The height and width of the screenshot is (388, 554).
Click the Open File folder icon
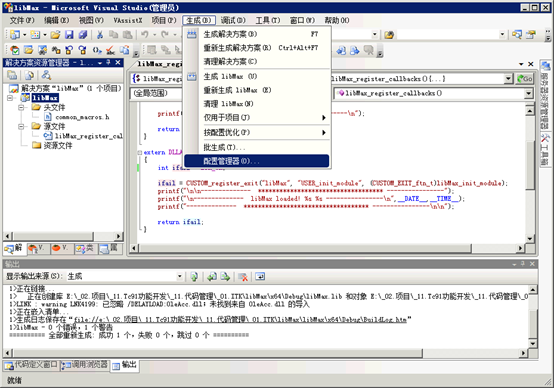pyautogui.click(x=55, y=35)
